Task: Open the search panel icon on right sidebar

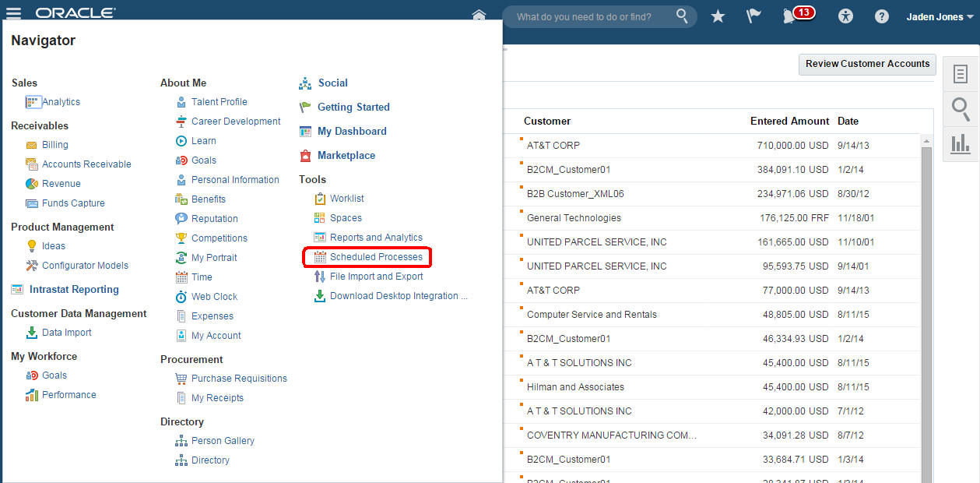Action: [x=961, y=109]
